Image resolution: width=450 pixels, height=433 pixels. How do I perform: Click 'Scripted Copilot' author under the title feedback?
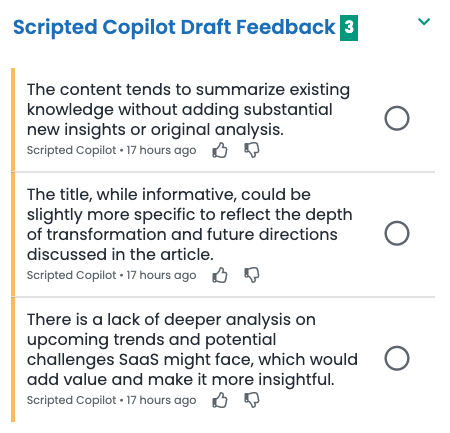[71, 275]
